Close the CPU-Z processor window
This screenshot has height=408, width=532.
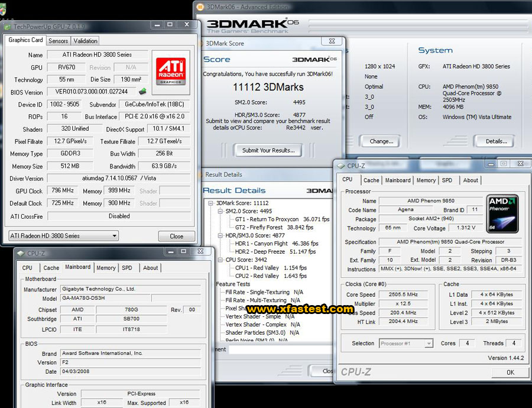[520, 164]
